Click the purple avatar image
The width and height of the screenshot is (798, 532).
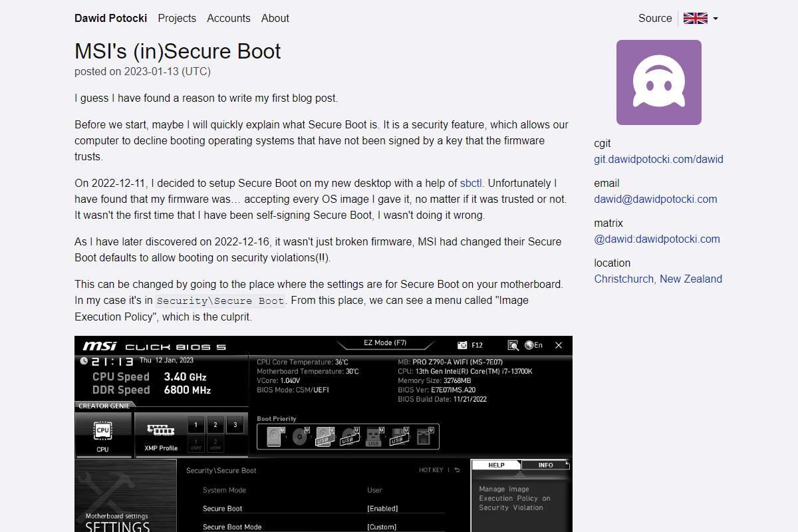659,82
